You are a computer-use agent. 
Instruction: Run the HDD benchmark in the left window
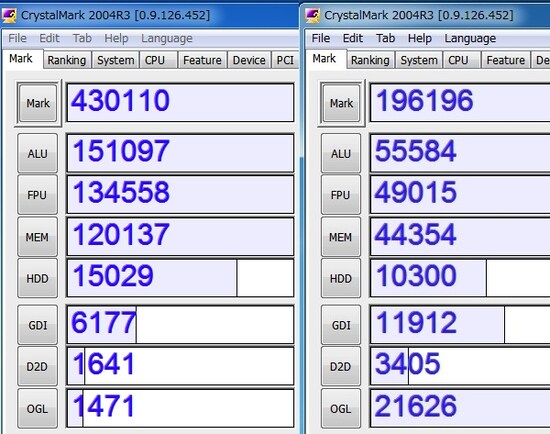(x=38, y=278)
